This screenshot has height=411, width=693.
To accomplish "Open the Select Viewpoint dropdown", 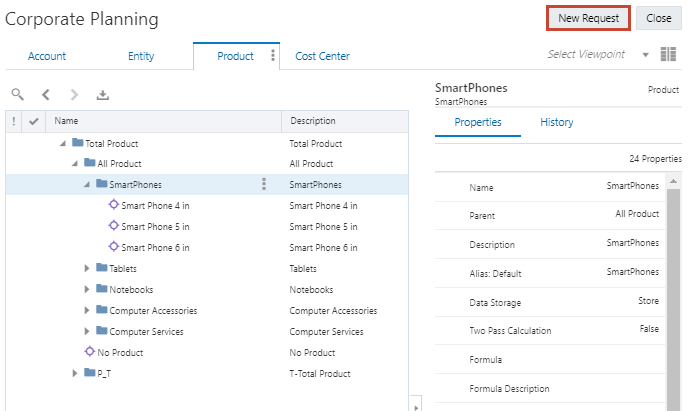I will [645, 55].
